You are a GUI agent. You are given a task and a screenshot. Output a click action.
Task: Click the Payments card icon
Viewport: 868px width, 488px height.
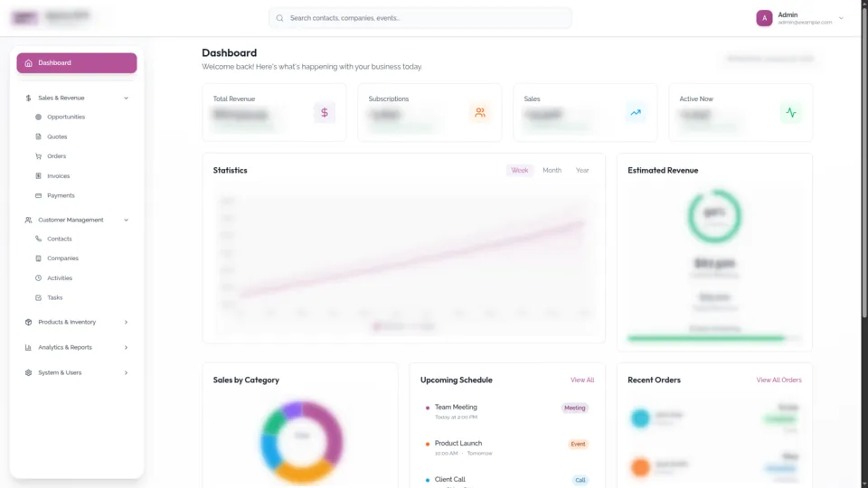coord(38,195)
